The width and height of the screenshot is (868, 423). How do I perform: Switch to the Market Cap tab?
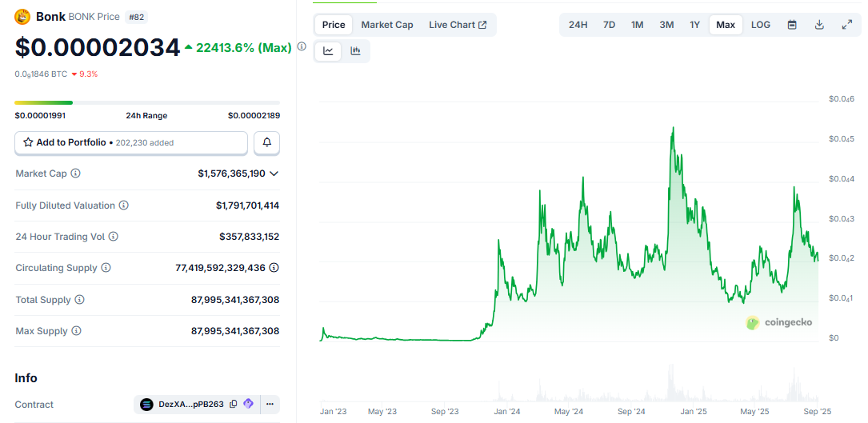point(387,25)
